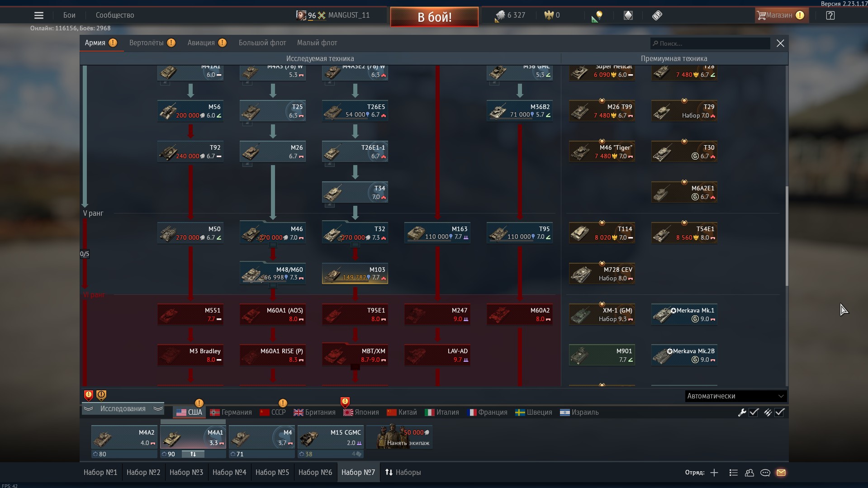Viewport: 868px width, 488px height.
Task: Open the Автоматически dropdown
Action: [x=735, y=396]
